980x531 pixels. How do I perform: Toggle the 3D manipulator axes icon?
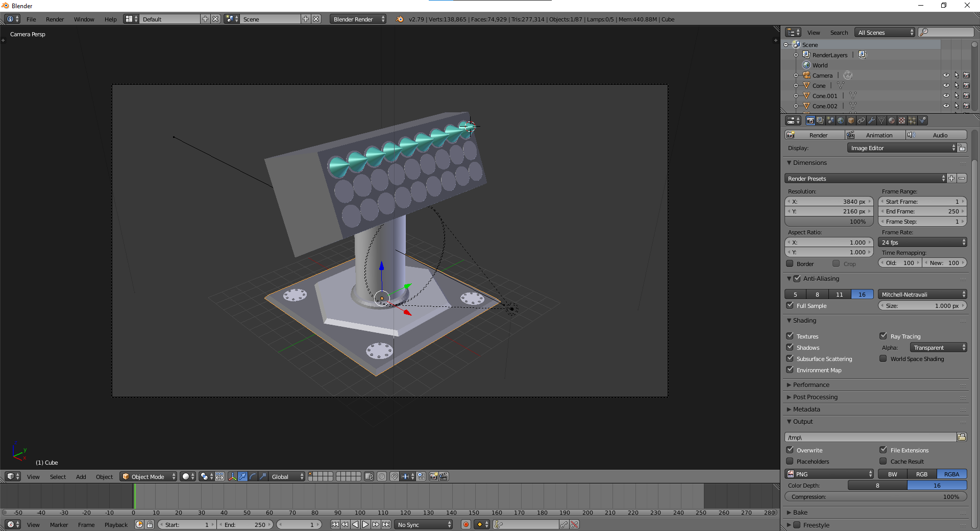click(233, 476)
